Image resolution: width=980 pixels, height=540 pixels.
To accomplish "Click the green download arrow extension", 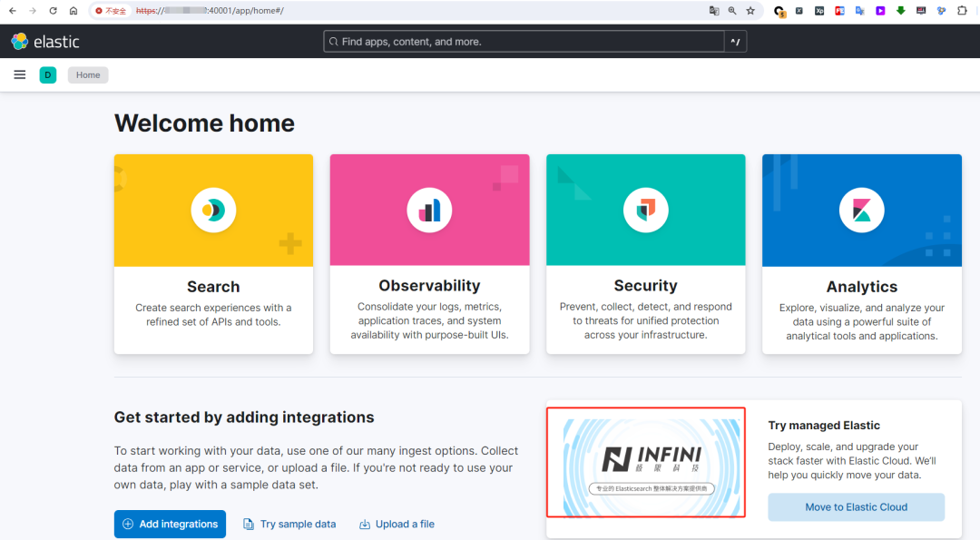I will click(x=901, y=11).
